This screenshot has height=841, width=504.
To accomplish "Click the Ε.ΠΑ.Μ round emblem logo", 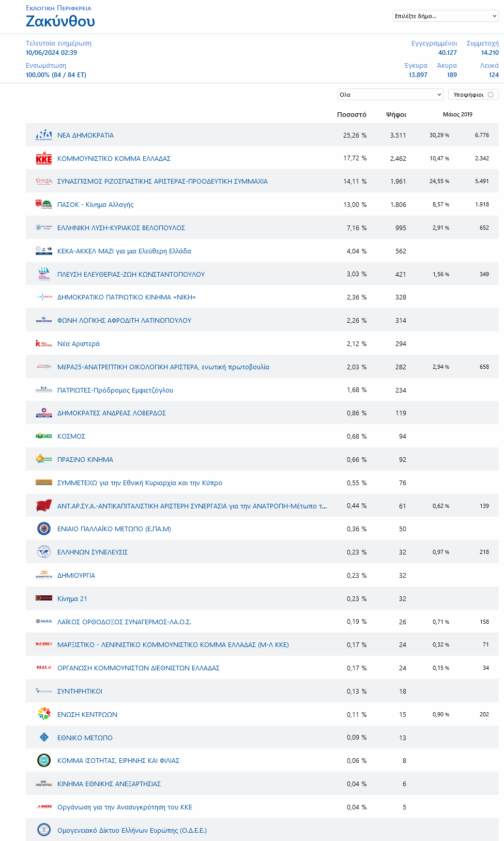I will pyautogui.click(x=44, y=529).
